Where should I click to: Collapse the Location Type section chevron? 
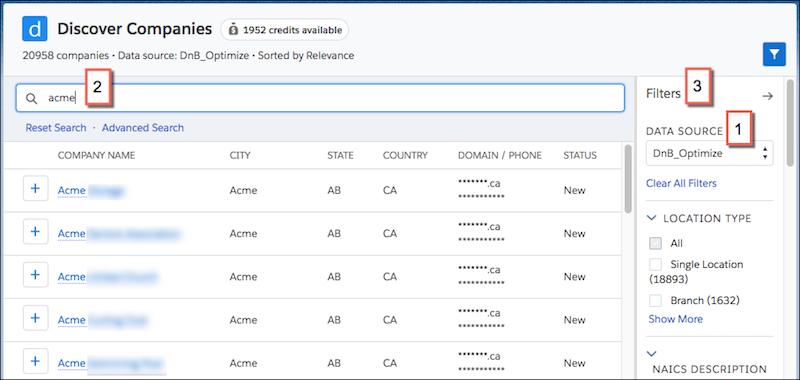652,218
